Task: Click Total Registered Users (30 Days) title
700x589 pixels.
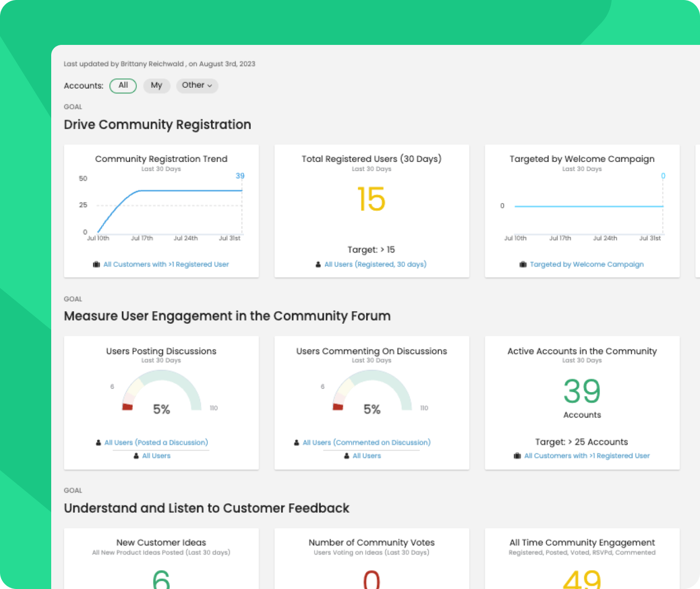Action: pyautogui.click(x=371, y=159)
